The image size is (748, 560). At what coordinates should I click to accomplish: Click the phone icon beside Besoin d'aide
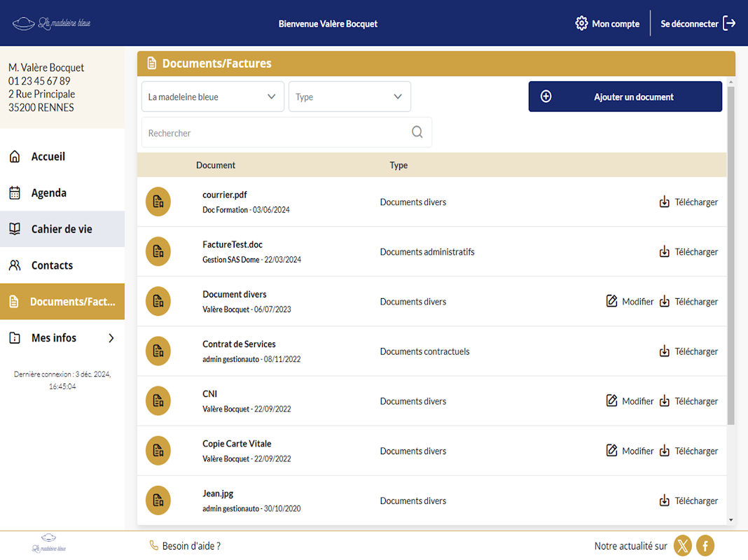point(154,546)
